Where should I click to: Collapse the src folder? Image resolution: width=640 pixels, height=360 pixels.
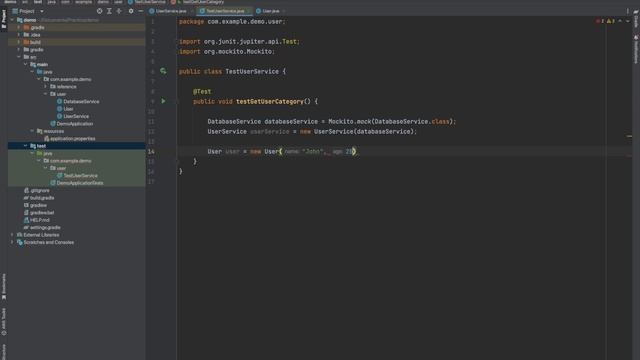click(x=19, y=57)
